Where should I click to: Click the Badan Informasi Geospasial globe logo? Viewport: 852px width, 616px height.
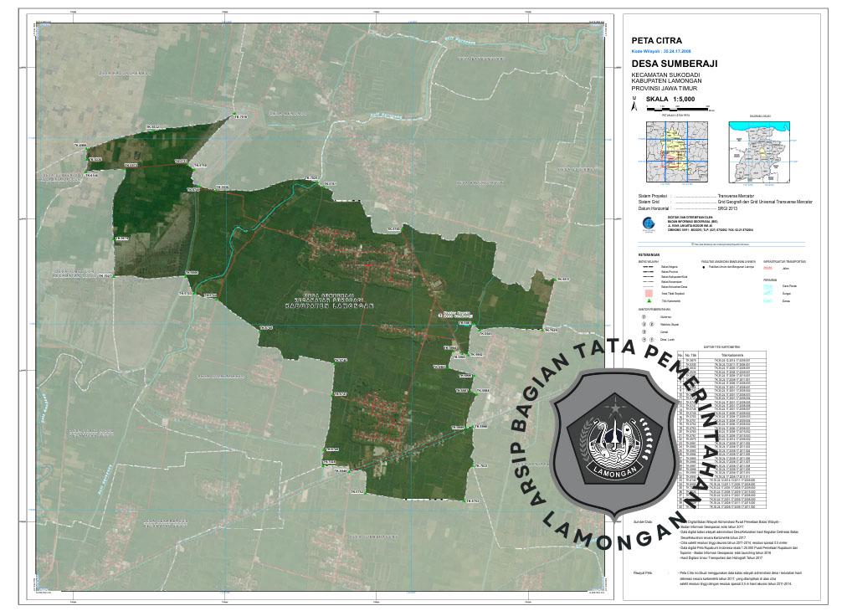pyautogui.click(x=644, y=223)
